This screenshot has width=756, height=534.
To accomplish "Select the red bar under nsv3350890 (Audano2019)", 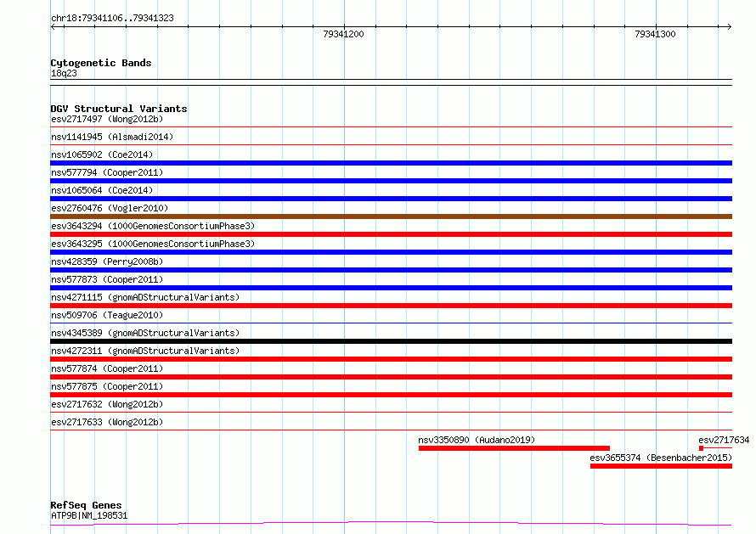I will 514,448.
